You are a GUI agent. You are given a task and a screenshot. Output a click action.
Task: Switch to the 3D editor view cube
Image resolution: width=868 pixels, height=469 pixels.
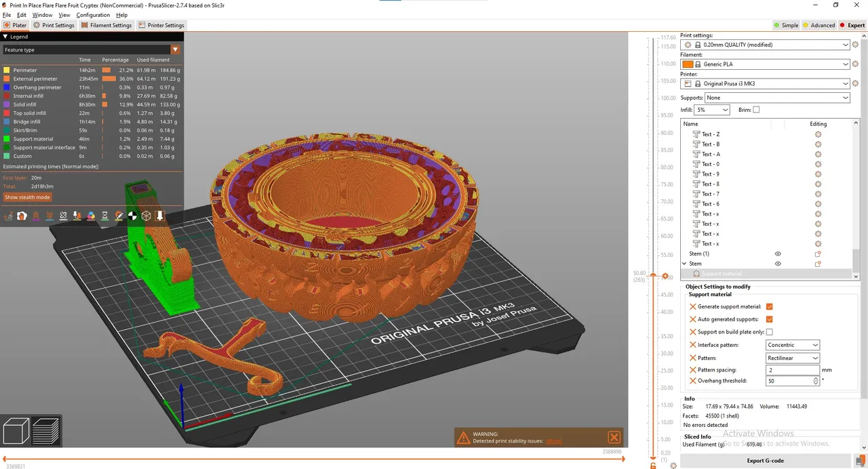17,431
